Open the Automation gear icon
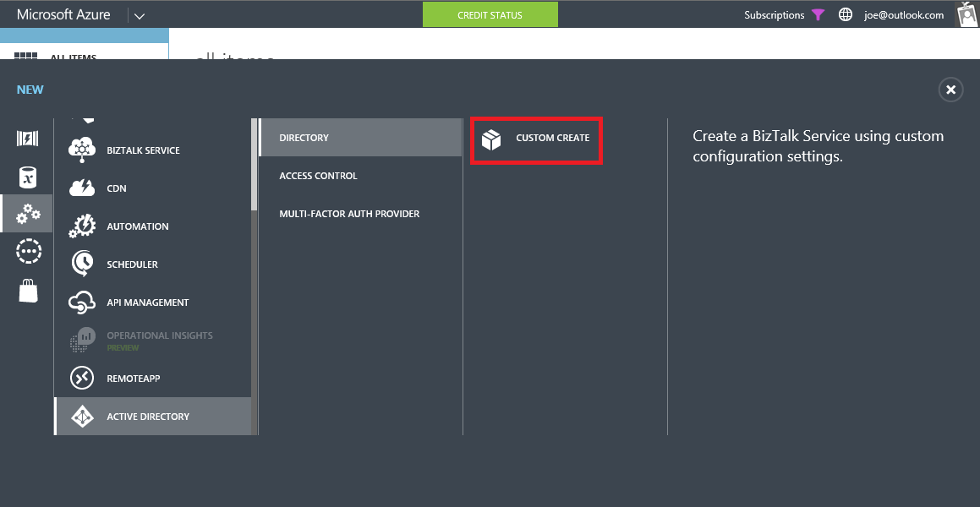Viewport: 980px width, 507px height. [82, 226]
